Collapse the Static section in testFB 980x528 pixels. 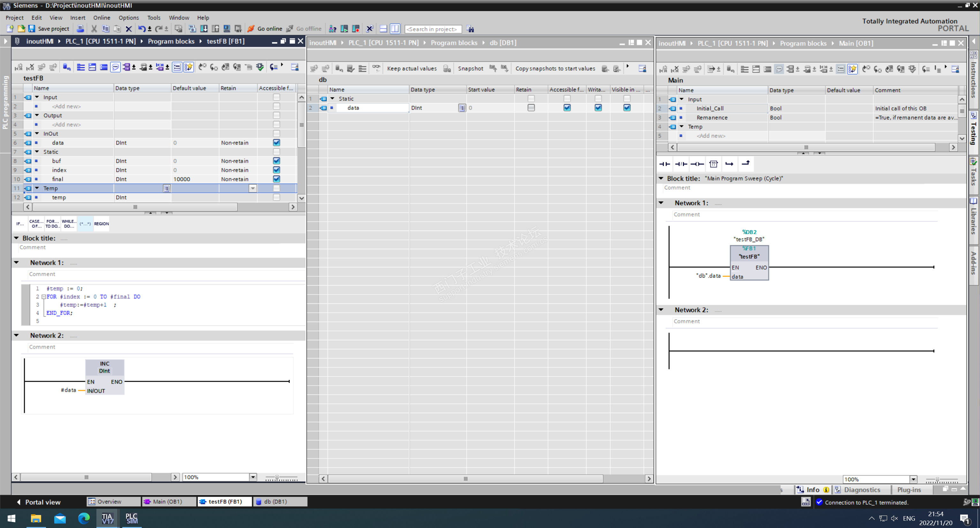(x=37, y=152)
